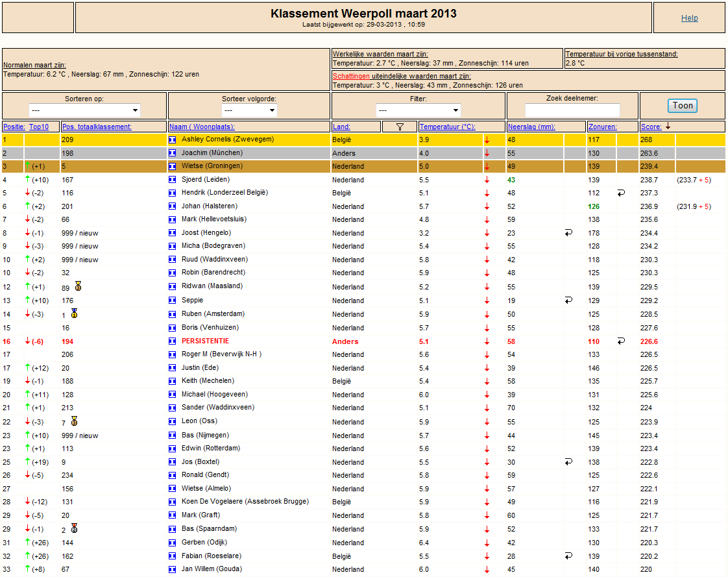
Task: Open the Help link
Action: click(x=690, y=18)
